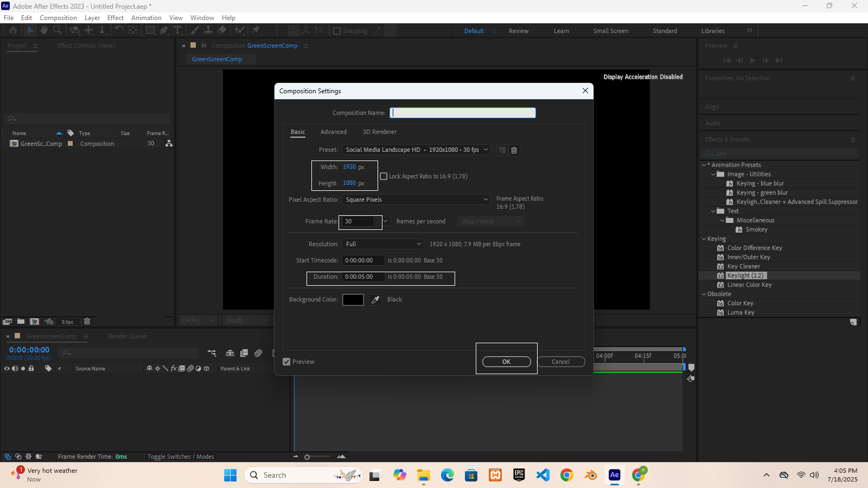Collapse the Animation Presets tree group

tap(704, 165)
